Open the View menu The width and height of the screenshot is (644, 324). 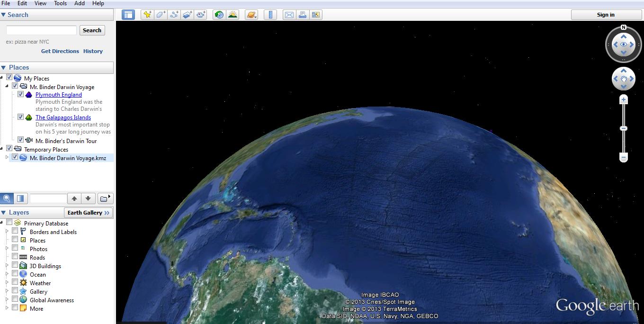click(40, 3)
